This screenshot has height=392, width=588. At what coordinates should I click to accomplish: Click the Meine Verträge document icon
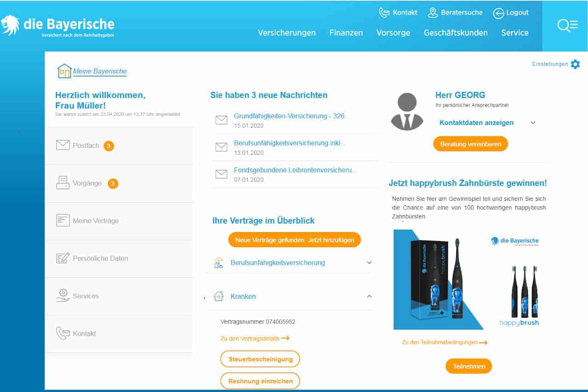click(63, 220)
